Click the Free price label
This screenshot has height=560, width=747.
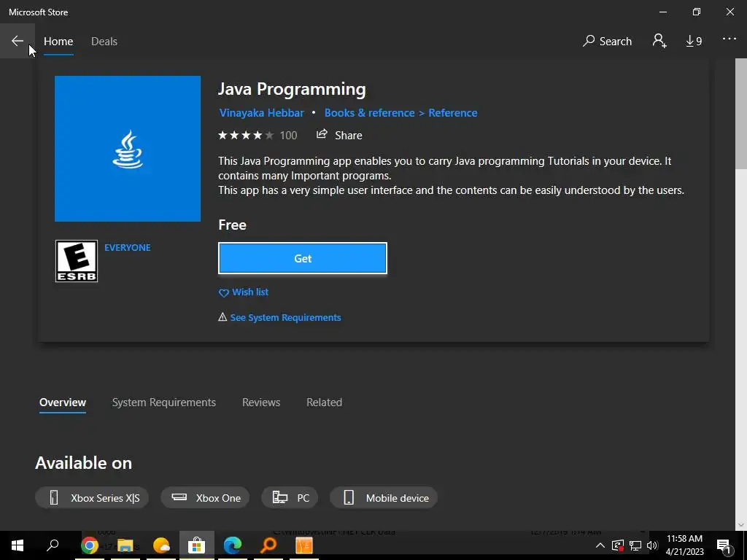pos(232,225)
